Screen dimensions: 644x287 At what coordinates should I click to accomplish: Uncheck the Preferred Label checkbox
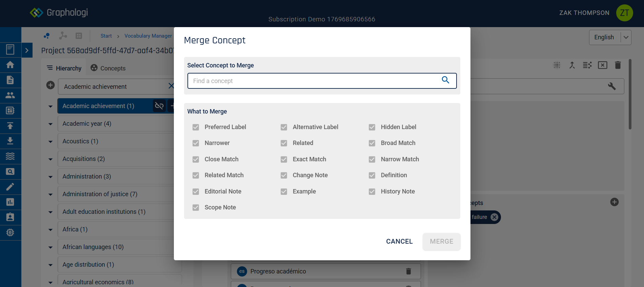tap(196, 127)
